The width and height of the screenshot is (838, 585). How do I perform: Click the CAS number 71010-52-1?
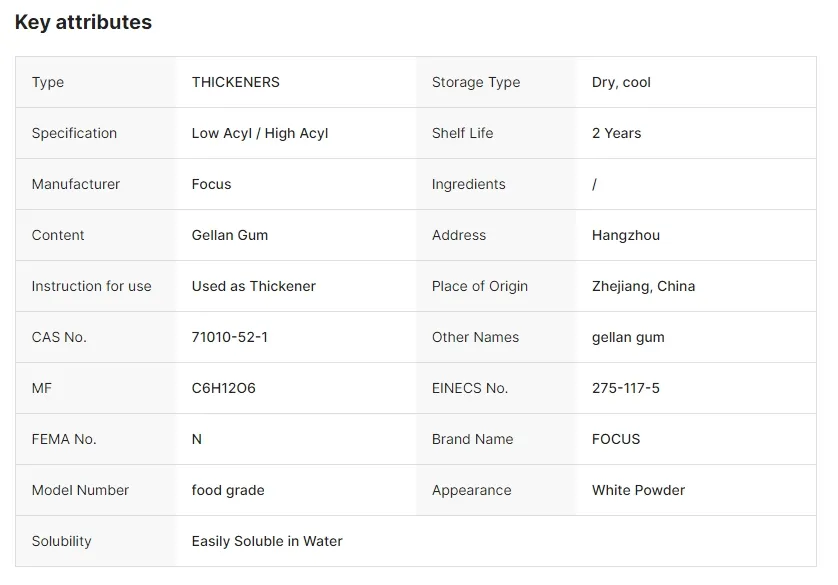(230, 337)
